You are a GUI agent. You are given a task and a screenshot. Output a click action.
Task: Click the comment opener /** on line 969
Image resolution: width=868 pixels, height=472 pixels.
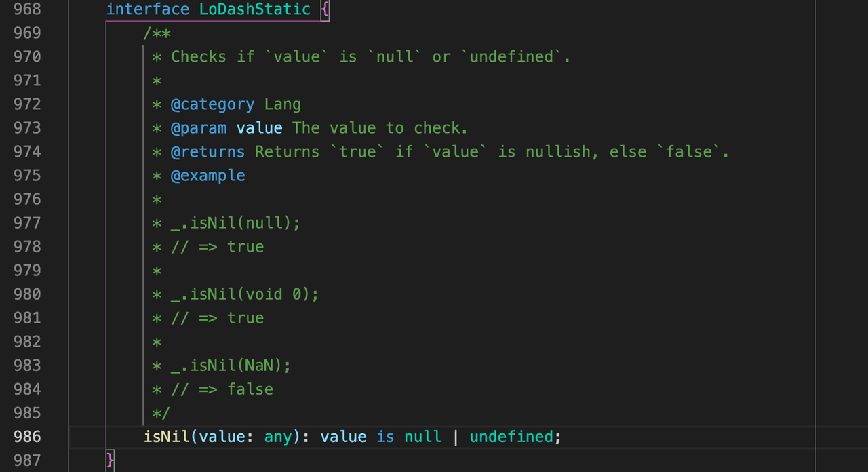click(157, 33)
